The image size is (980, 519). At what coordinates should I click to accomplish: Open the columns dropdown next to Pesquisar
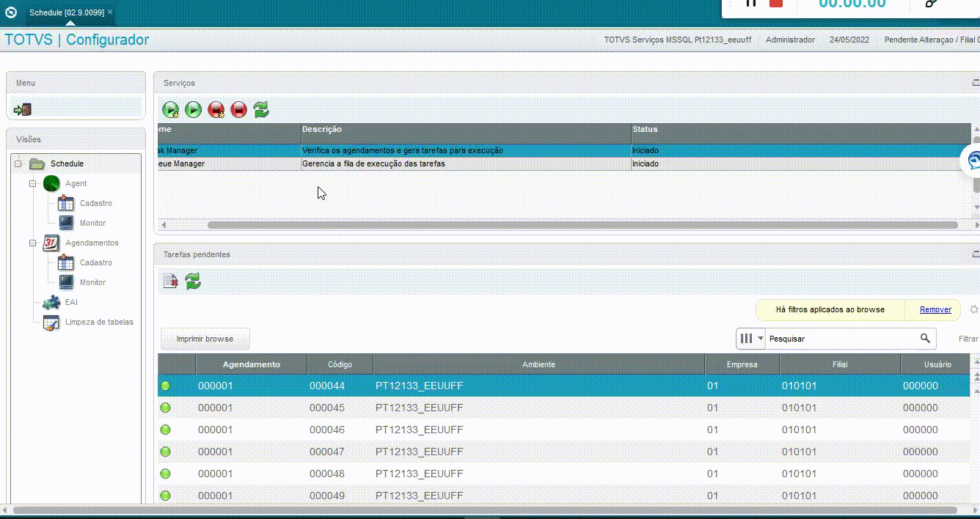tap(751, 338)
